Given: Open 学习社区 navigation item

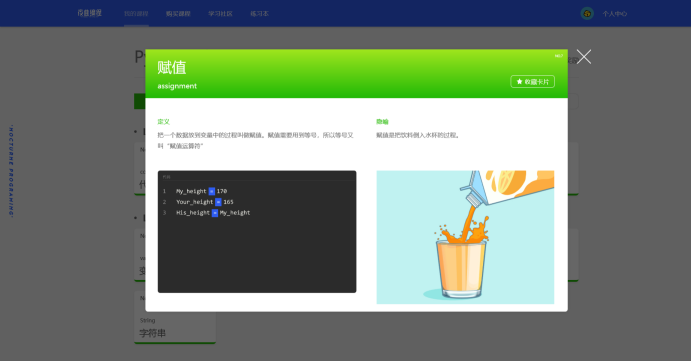Looking at the screenshot, I should click(x=221, y=14).
